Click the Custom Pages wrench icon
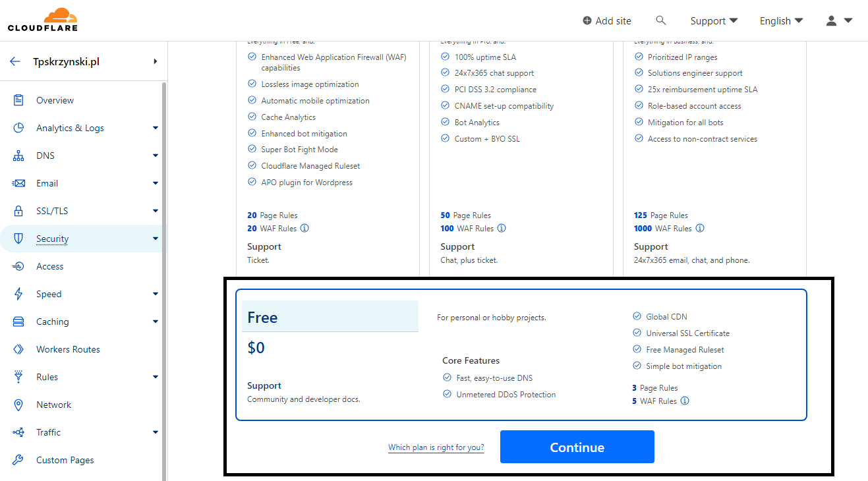Screen dimensions: 868x481 (x=18, y=460)
